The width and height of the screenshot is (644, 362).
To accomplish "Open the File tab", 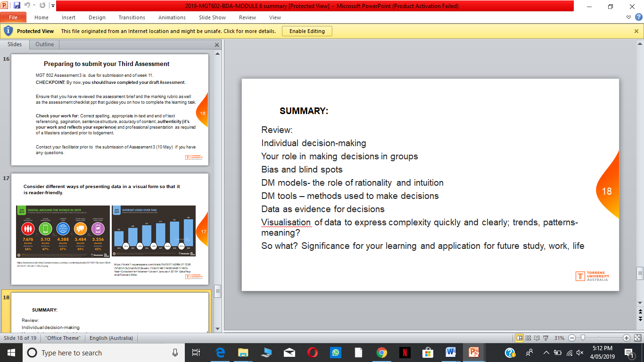I will 13,17.
